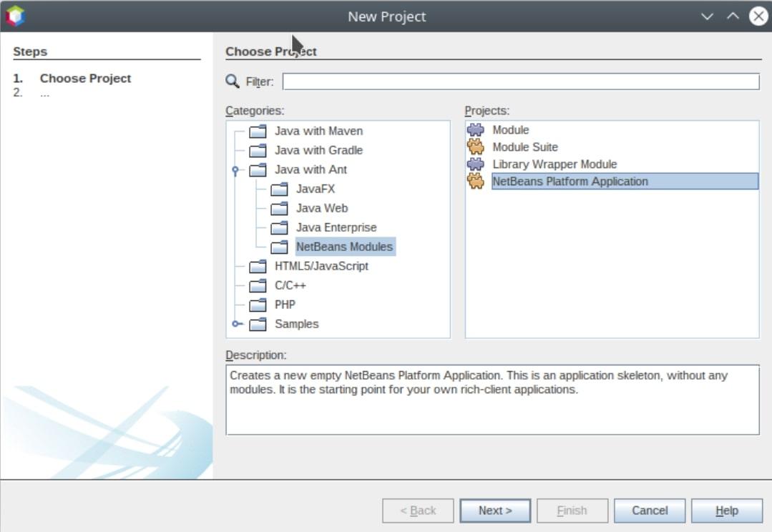
Task: Click the Java with Gradle folder icon
Action: point(258,151)
